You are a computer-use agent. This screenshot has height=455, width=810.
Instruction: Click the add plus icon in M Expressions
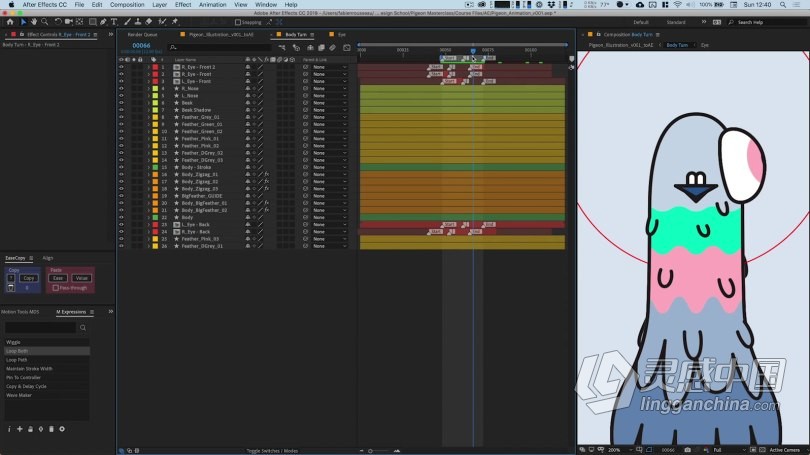tap(20, 429)
